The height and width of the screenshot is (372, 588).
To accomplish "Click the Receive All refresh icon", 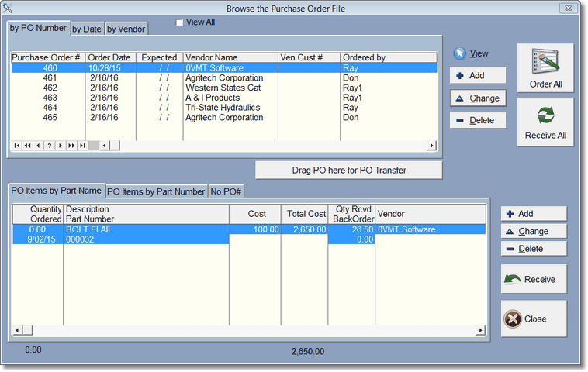I will [x=545, y=115].
